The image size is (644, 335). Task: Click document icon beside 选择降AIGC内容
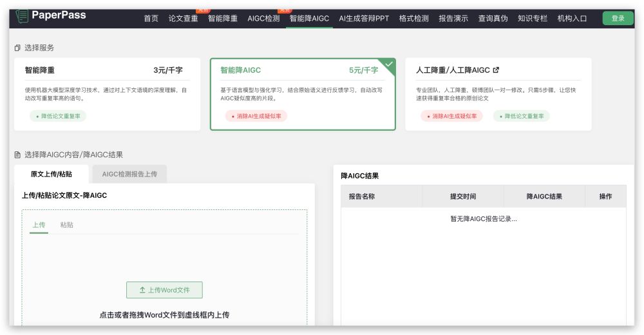pos(17,155)
